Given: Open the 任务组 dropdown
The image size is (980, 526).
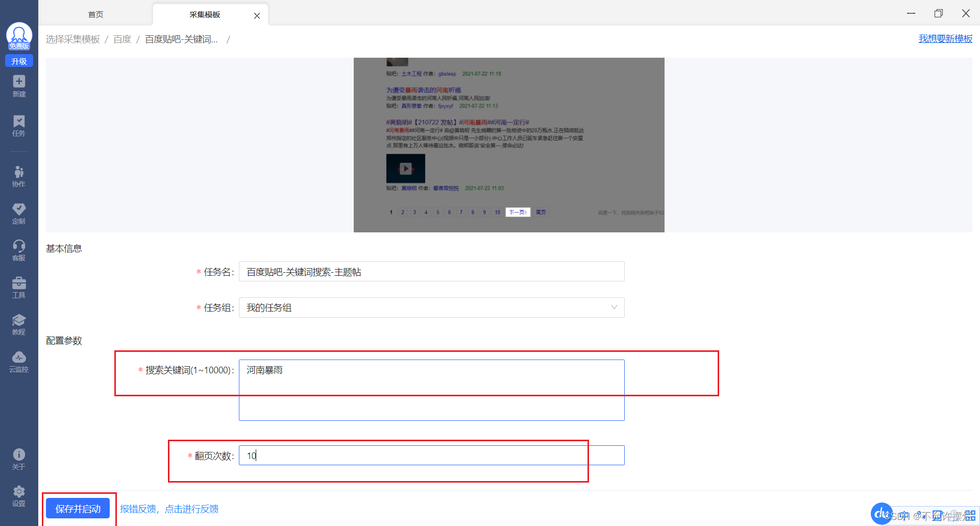Looking at the screenshot, I should point(432,307).
